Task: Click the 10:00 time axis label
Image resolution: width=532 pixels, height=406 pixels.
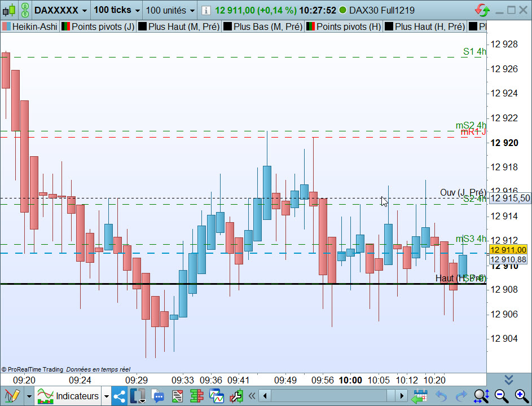Action: pos(350,380)
